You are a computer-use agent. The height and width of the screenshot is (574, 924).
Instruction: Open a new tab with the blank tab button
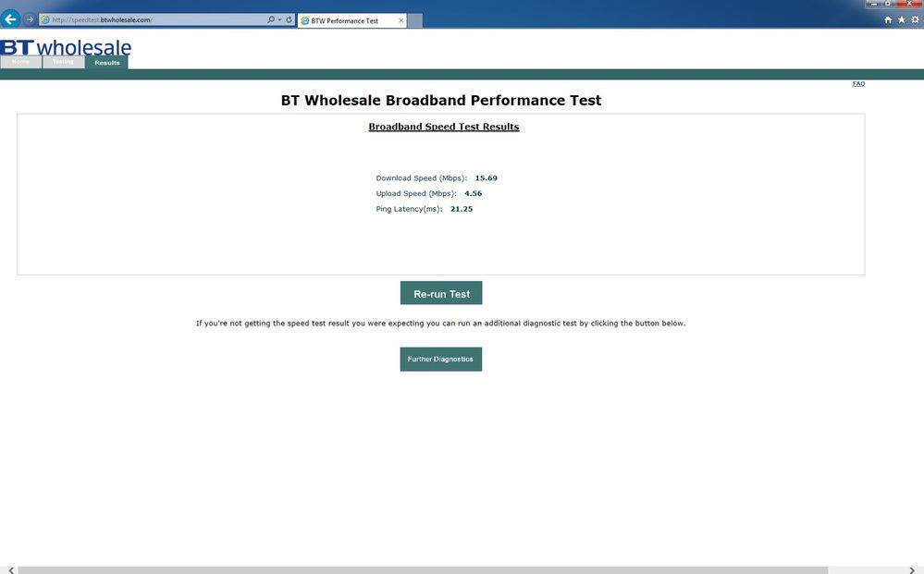[415, 20]
